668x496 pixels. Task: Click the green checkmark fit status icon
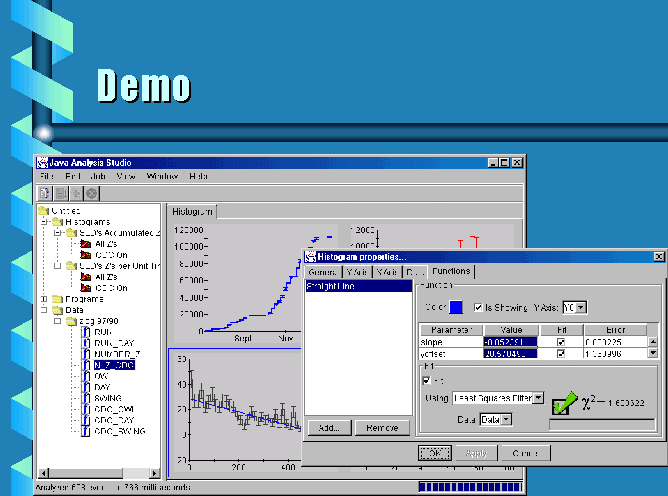565,405
